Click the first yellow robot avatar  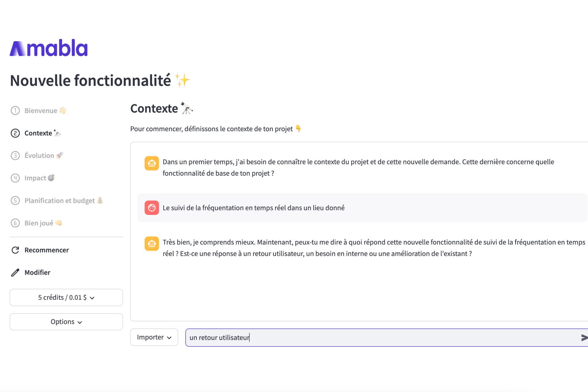152,163
